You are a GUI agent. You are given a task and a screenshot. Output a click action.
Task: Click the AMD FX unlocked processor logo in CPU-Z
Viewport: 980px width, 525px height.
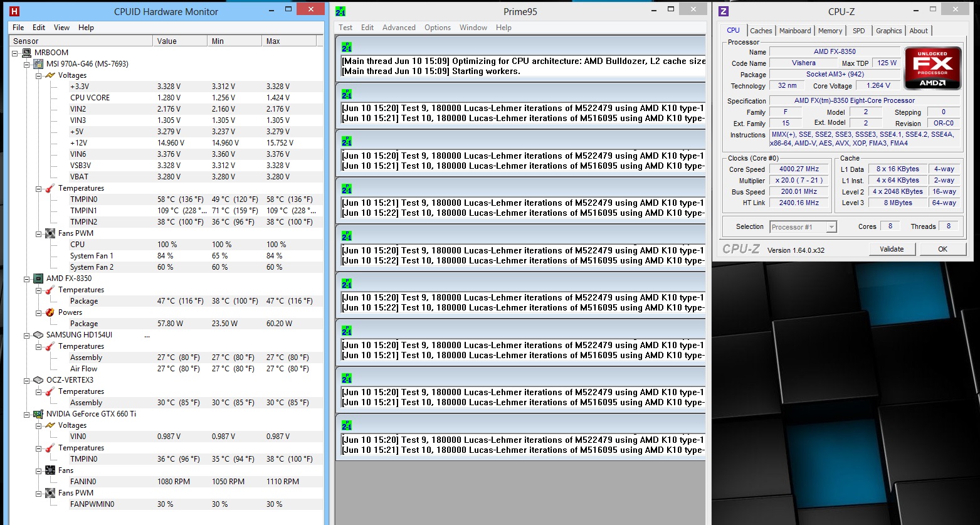(933, 68)
